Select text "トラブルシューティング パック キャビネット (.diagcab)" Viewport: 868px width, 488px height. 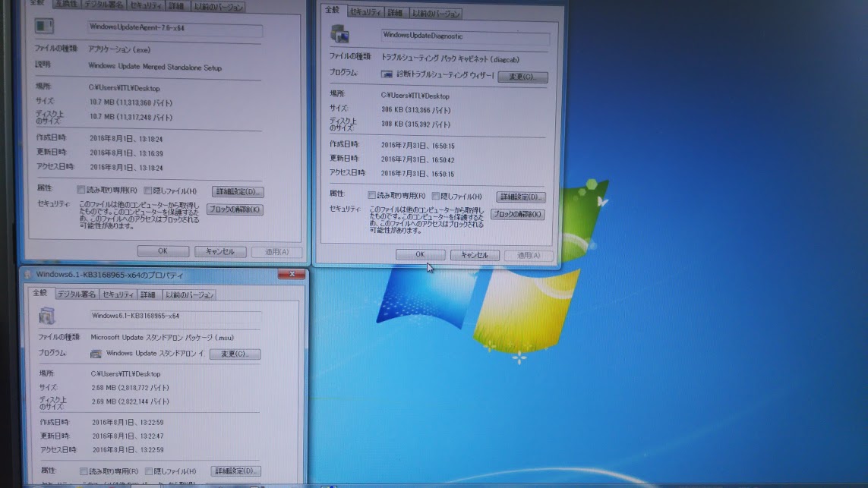[450, 58]
